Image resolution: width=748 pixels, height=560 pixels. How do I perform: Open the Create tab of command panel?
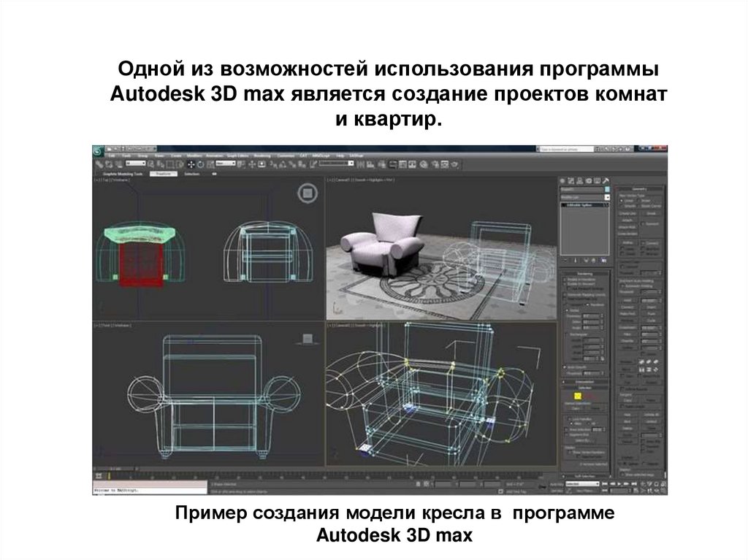pyautogui.click(x=562, y=181)
